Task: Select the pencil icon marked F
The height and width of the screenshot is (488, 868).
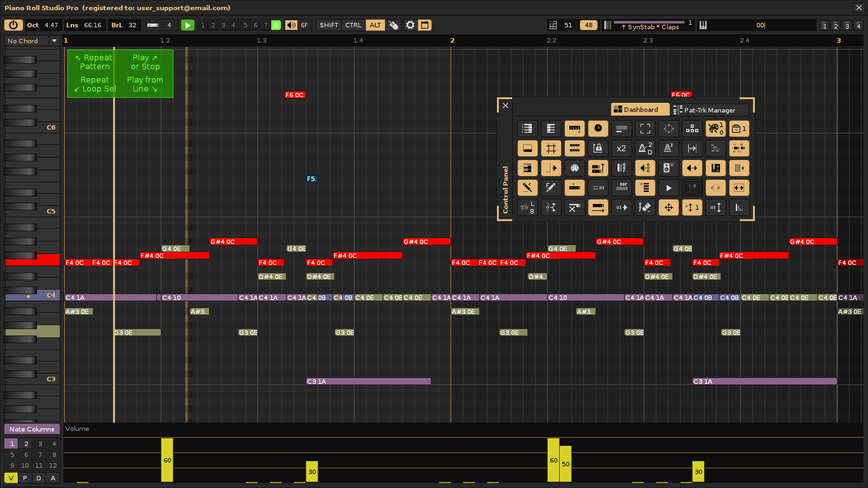Action: [551, 188]
